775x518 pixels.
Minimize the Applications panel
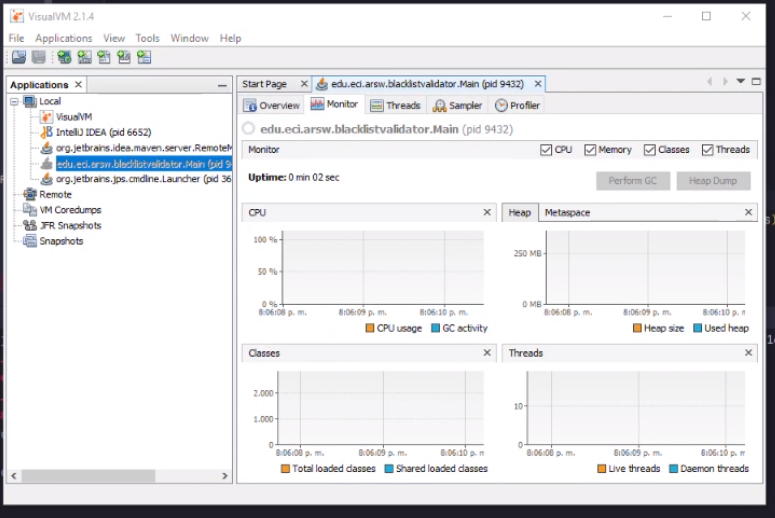222,86
